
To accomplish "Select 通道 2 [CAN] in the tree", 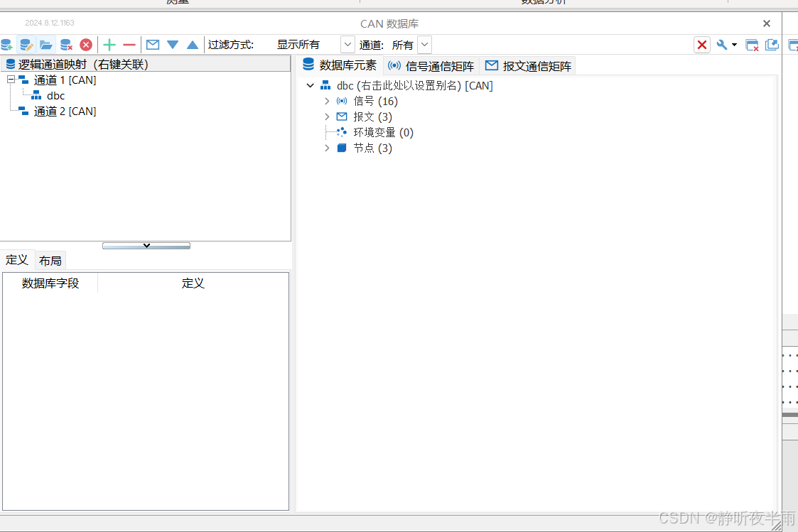I will 65,112.
